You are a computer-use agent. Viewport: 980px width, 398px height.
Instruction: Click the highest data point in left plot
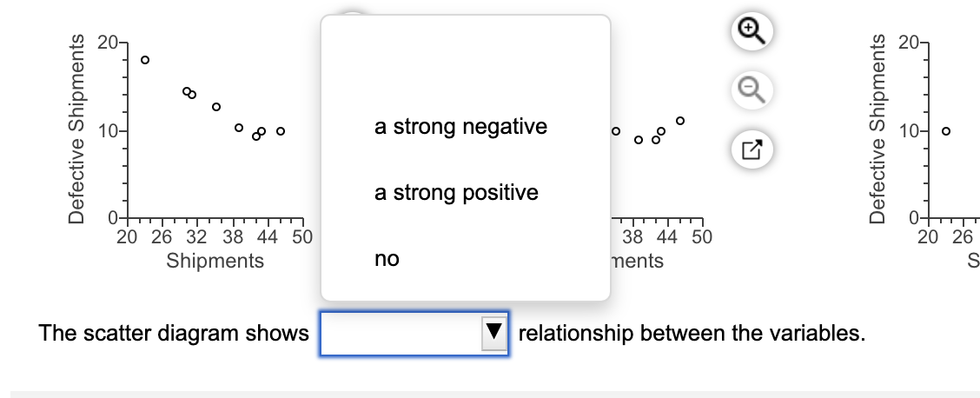coord(145,60)
